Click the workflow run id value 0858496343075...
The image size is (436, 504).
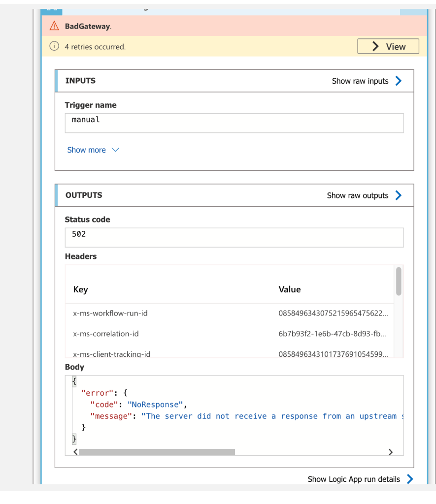(334, 313)
